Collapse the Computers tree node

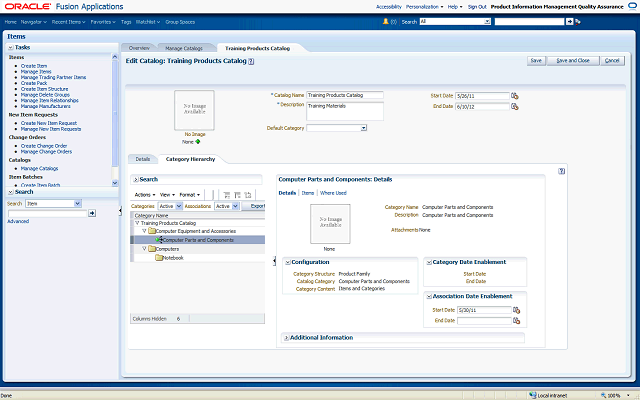[145, 249]
